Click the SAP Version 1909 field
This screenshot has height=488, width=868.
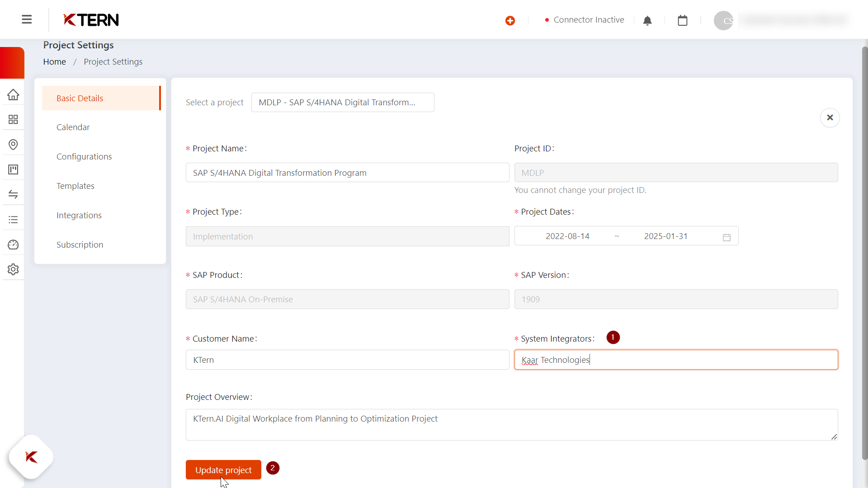(676, 299)
